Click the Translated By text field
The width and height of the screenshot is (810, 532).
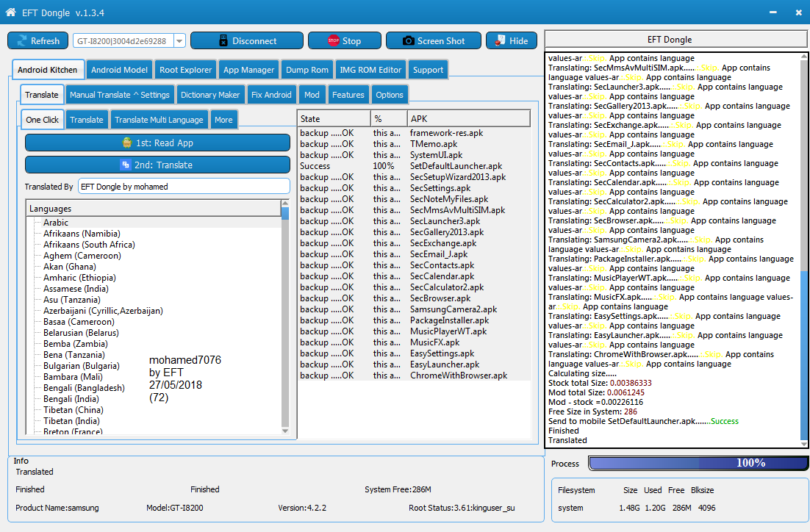[184, 187]
